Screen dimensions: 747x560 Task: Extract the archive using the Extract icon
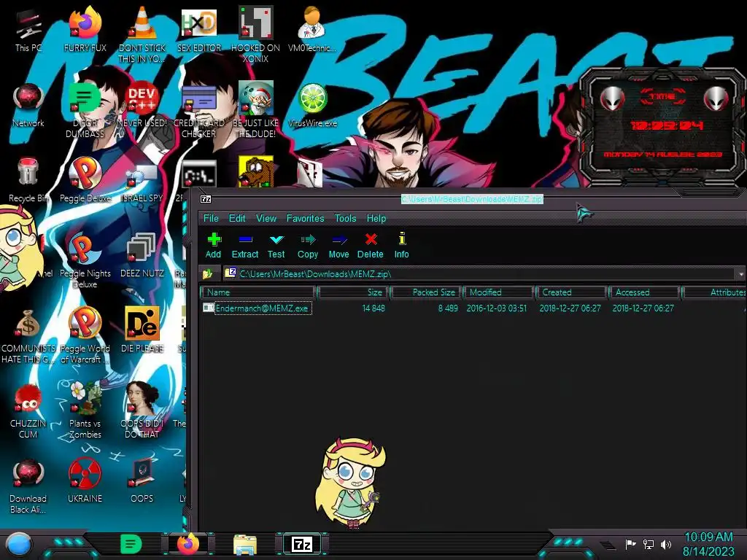coord(245,246)
